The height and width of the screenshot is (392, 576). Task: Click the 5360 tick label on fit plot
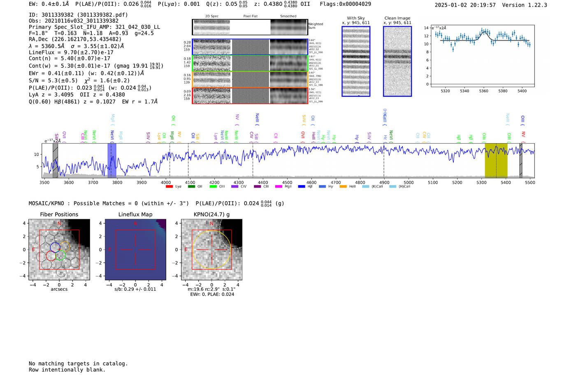click(x=484, y=91)
